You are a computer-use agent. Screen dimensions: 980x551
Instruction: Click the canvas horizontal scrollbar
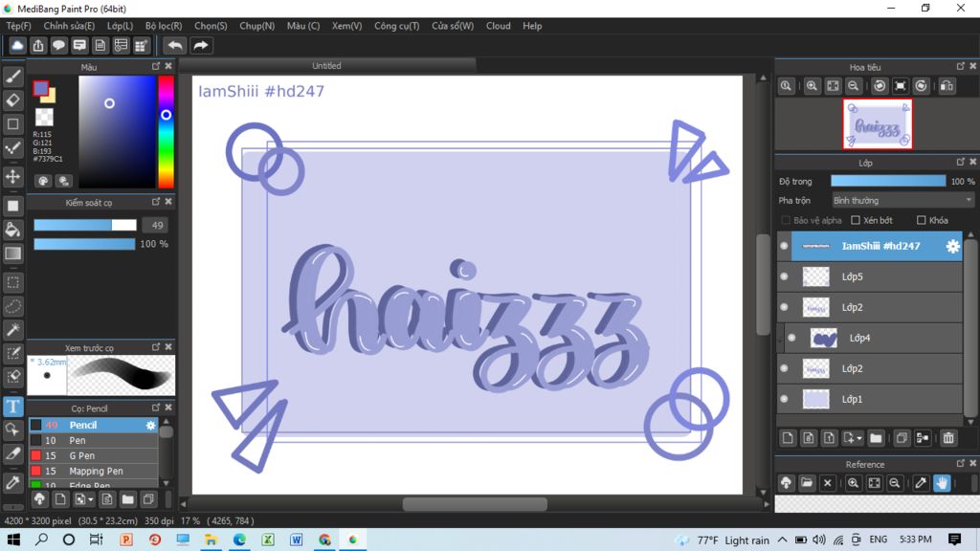pos(475,504)
